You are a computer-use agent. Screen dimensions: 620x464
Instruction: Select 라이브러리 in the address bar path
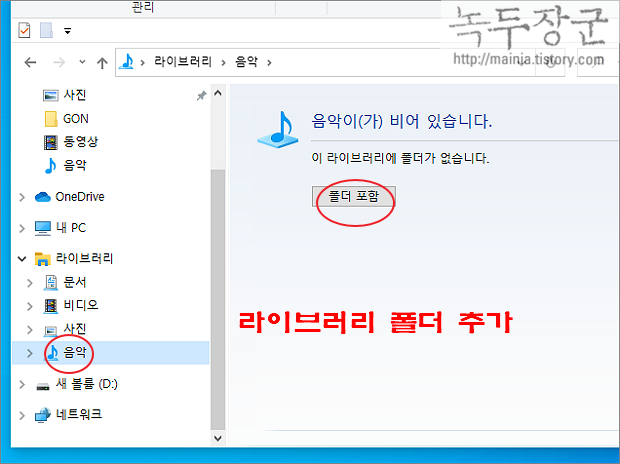(x=183, y=62)
